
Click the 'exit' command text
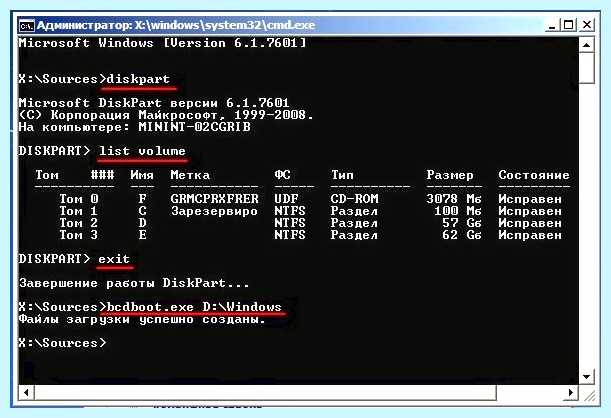pos(114,259)
